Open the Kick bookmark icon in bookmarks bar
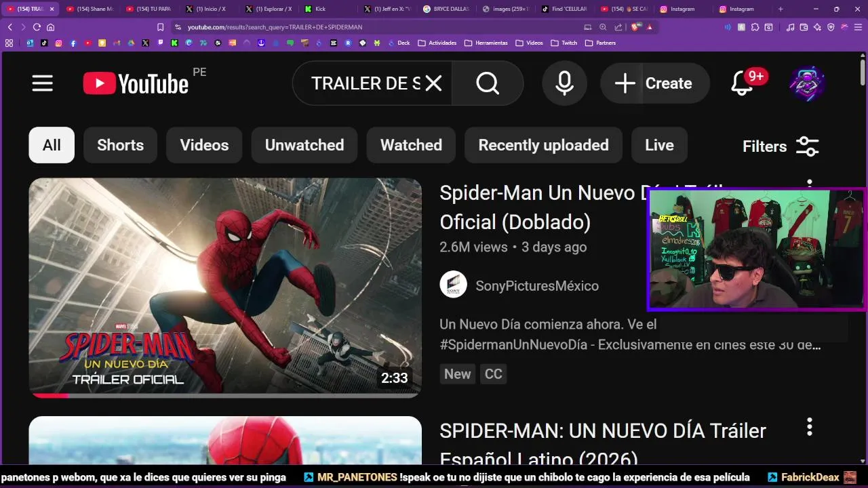The width and height of the screenshot is (868, 488). [x=174, y=43]
